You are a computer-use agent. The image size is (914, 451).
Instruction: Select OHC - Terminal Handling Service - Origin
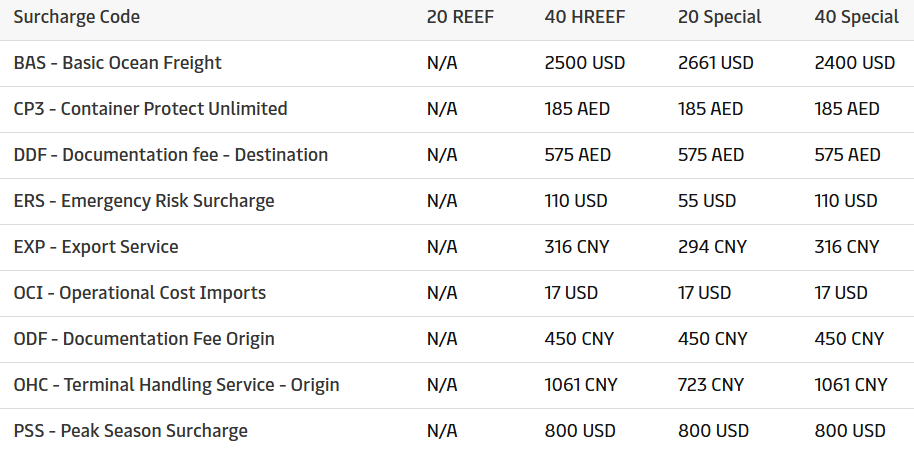pos(177,385)
